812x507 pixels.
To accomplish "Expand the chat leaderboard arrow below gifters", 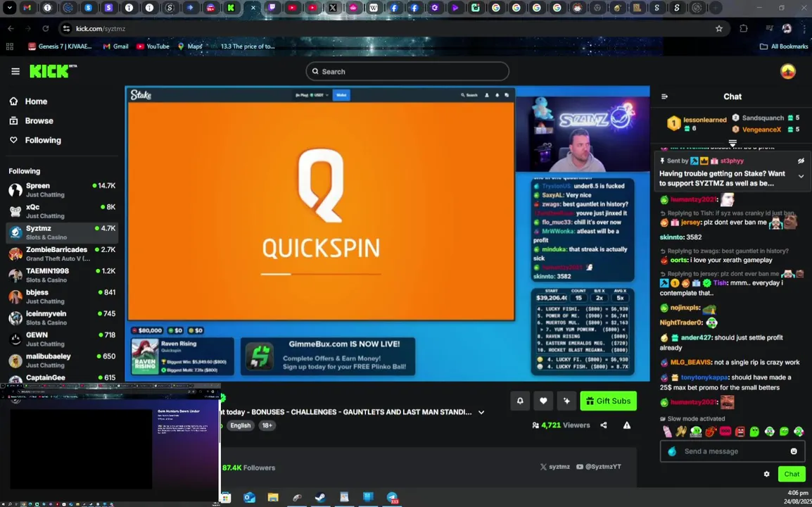I will pyautogui.click(x=732, y=142).
